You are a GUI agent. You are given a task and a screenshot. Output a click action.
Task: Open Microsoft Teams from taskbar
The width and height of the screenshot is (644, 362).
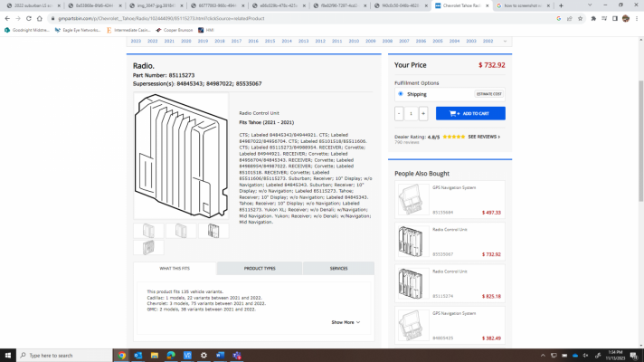[x=237, y=356]
